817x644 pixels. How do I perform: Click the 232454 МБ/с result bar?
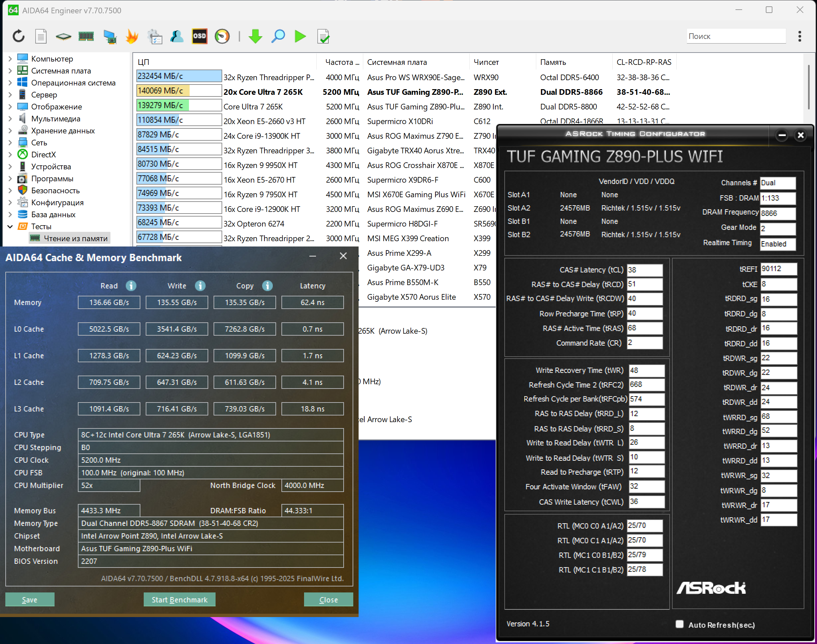[x=179, y=76]
